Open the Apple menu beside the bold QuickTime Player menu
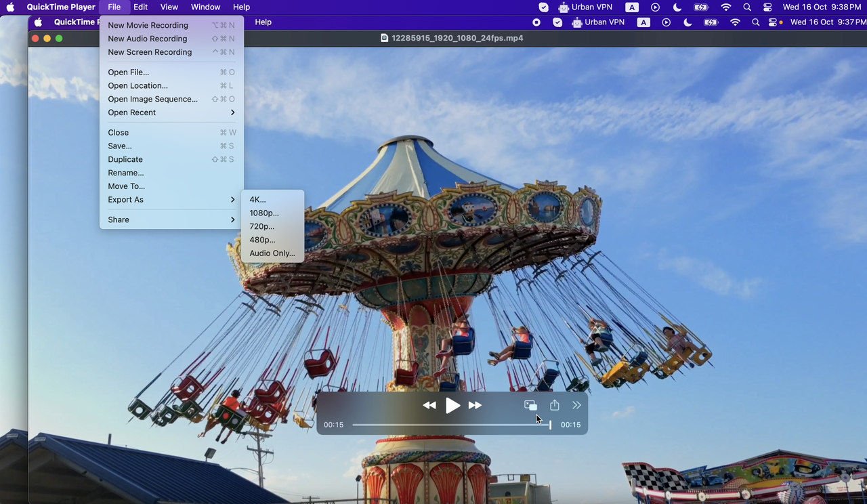 coord(10,7)
